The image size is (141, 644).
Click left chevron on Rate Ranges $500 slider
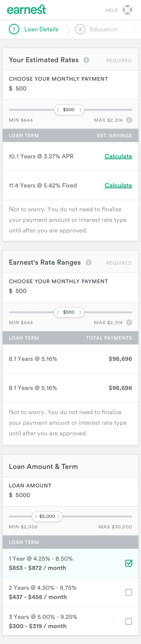[58, 312]
